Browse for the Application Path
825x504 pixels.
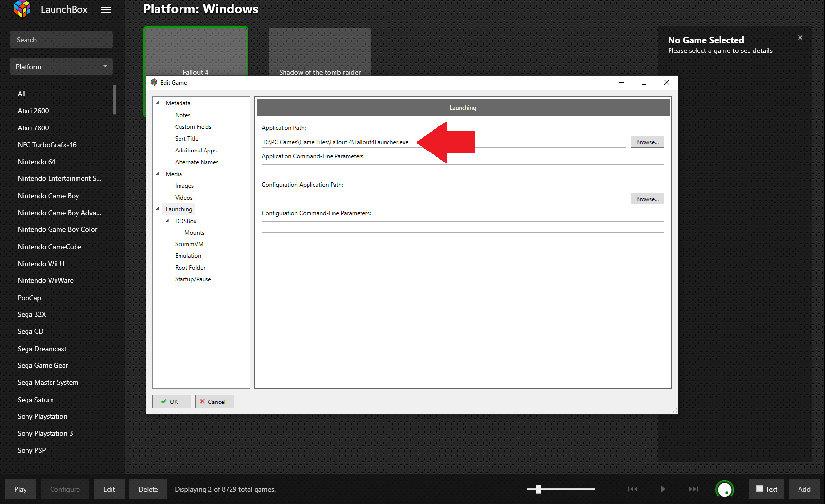647,142
